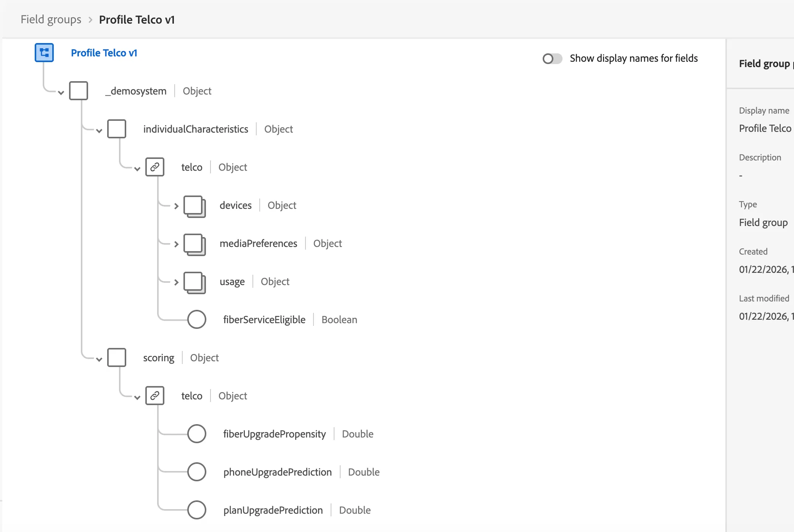Select the fiberUpgradePropensity field name

[275, 434]
